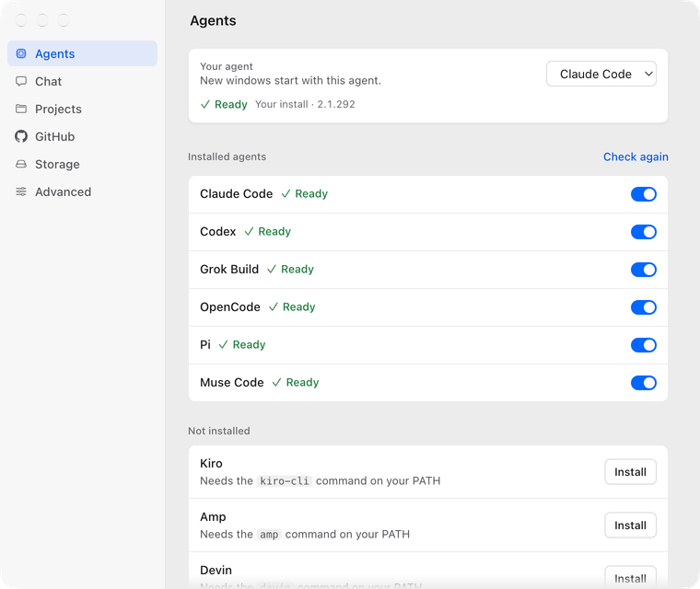Click "New windows start with this agent." text
Viewport: 700px width, 589px height.
(291, 81)
